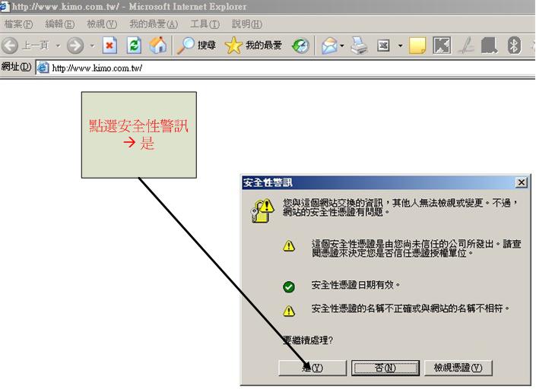
Task: Click the Mail envelope icon
Action: point(329,46)
